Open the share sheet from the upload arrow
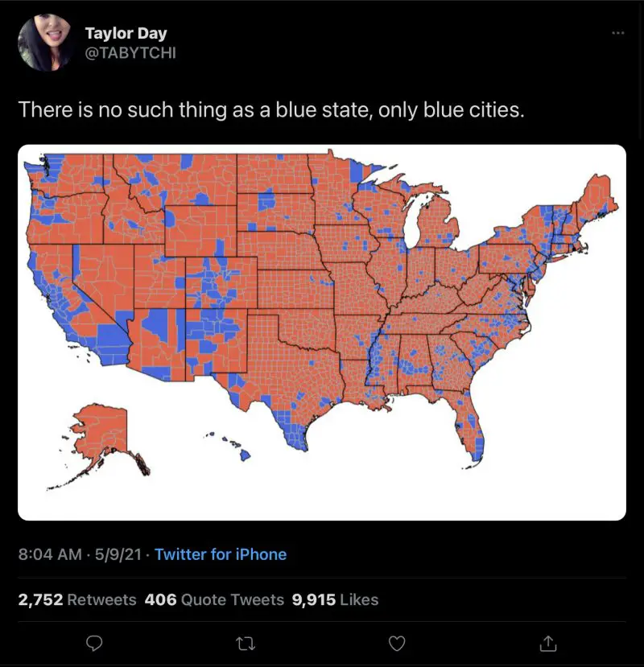This screenshot has height=667, width=644. tap(547, 643)
